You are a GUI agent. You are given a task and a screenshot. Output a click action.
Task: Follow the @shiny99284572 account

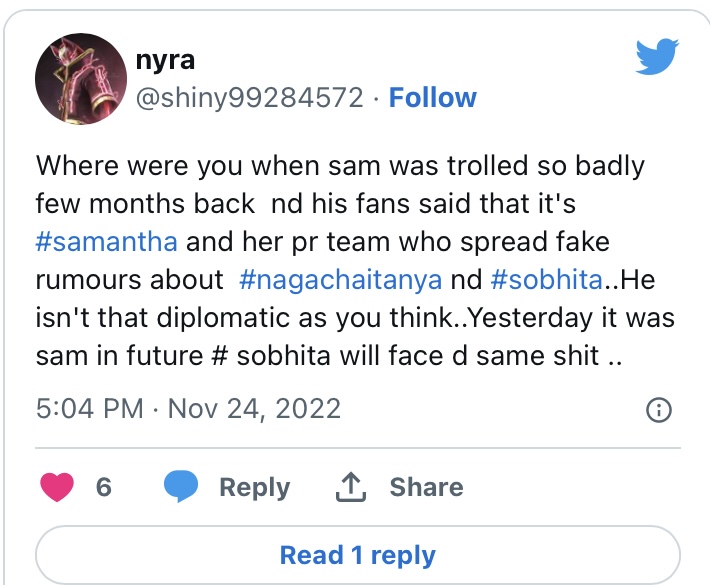432,98
